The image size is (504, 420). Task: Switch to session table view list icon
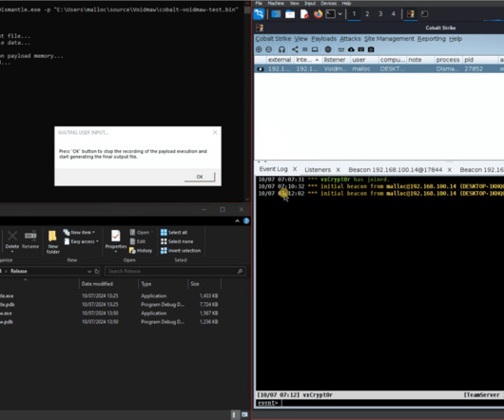click(x=305, y=49)
